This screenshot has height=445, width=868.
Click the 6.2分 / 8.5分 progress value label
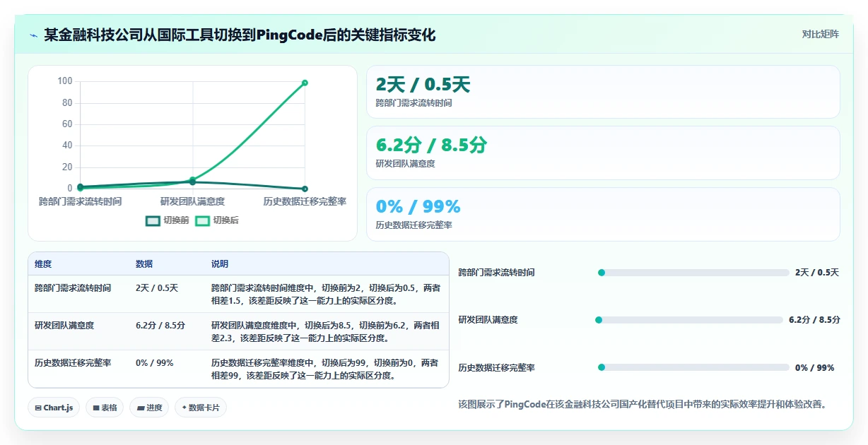814,320
